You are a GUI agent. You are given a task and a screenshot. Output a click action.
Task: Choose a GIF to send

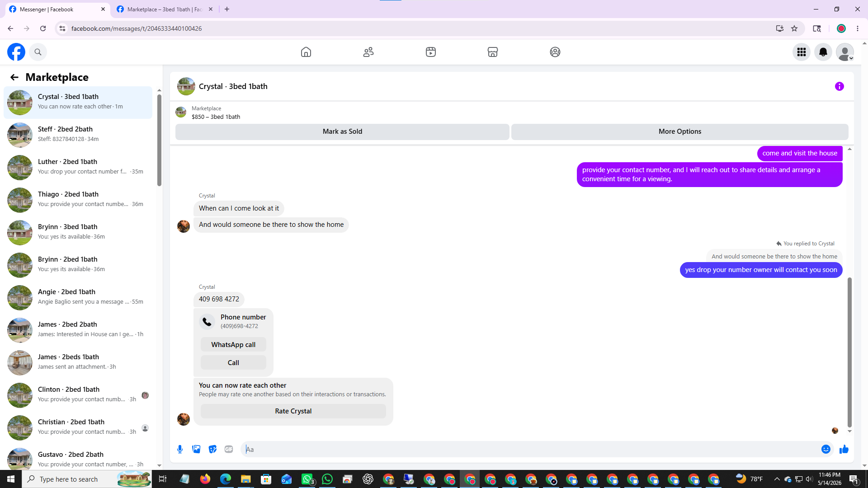tap(229, 449)
